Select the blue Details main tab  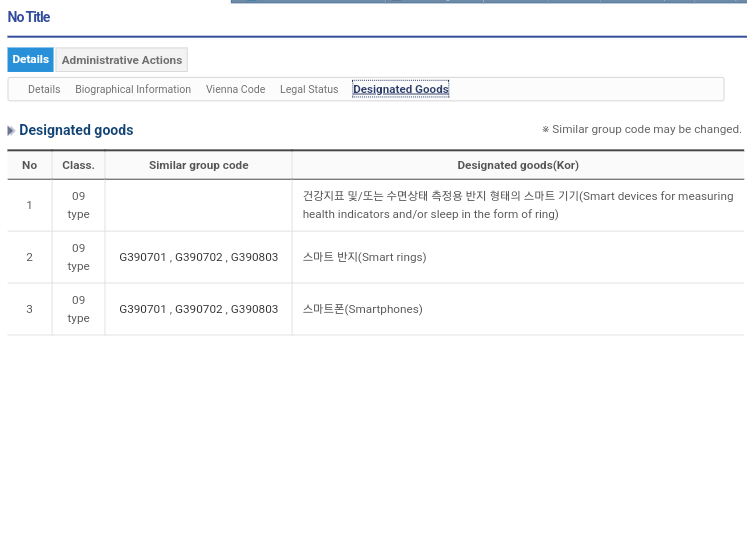(x=30, y=60)
